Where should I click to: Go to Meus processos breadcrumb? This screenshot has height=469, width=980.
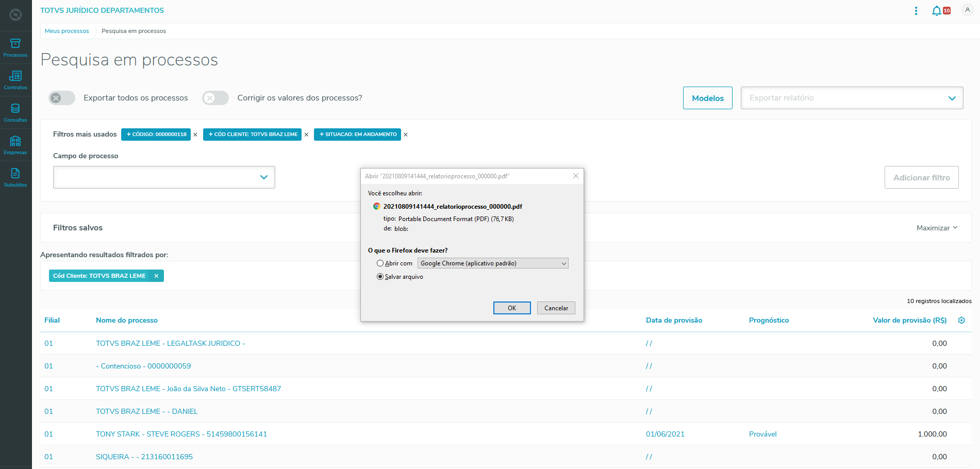click(67, 31)
